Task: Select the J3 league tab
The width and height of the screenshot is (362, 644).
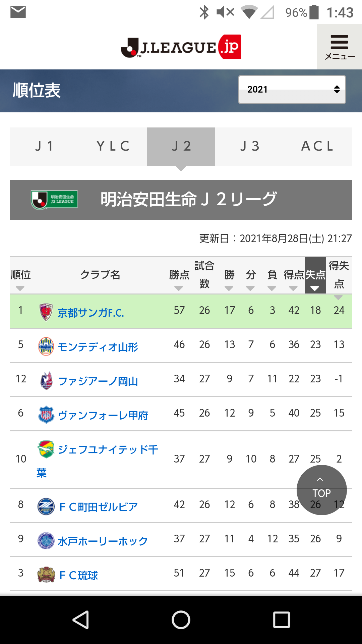Action: (x=249, y=147)
